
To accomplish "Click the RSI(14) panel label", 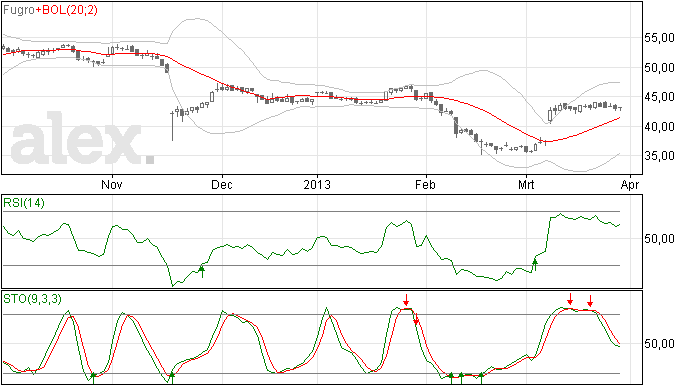I will [x=24, y=203].
